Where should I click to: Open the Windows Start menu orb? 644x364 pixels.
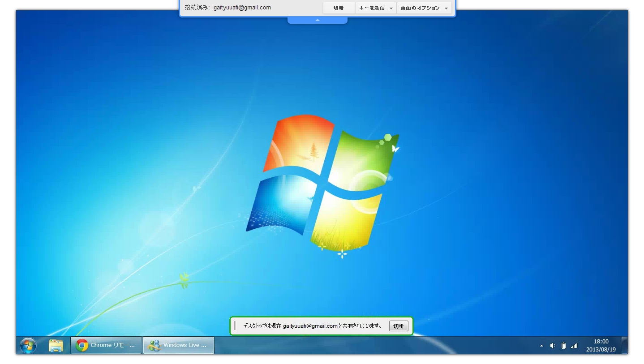click(x=28, y=345)
